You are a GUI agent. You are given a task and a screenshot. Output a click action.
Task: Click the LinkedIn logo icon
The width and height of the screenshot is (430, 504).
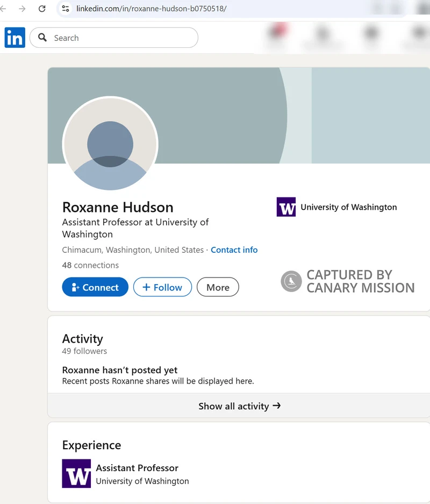tap(15, 38)
